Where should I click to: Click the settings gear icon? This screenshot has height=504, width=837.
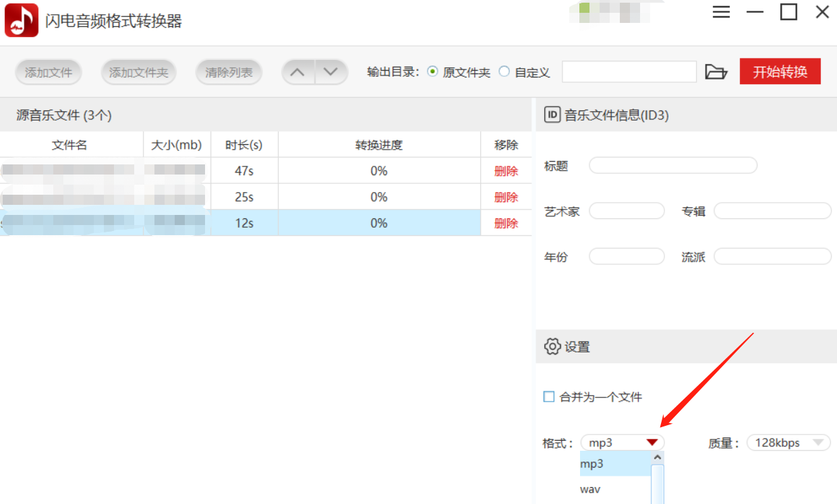[x=552, y=347]
